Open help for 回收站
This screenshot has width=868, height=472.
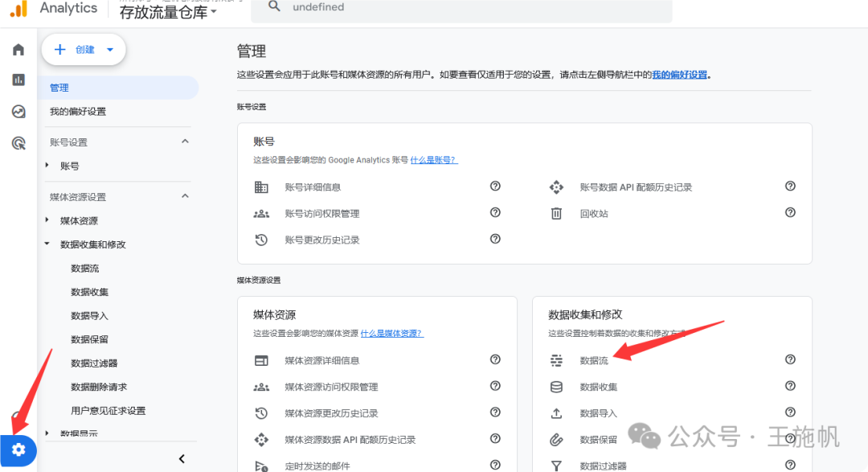791,213
